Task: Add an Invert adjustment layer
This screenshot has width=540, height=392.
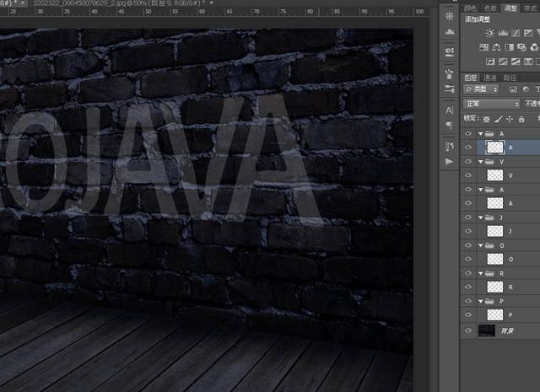Action: [490, 62]
